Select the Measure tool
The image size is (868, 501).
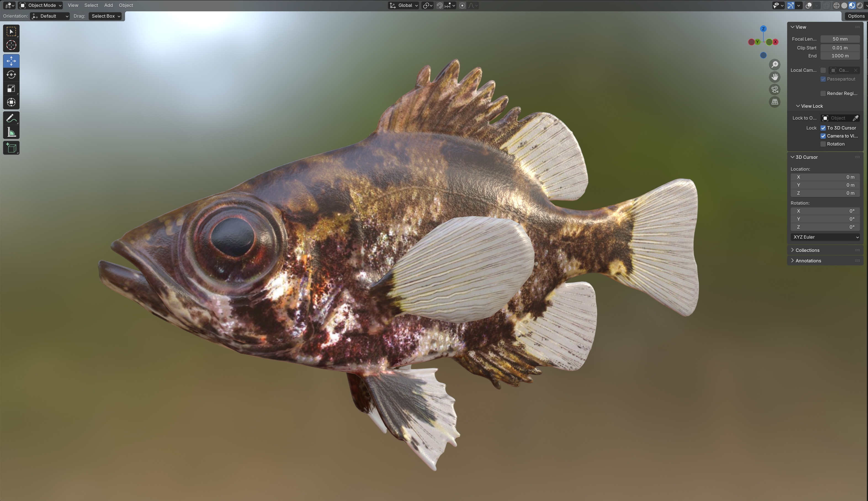(11, 132)
